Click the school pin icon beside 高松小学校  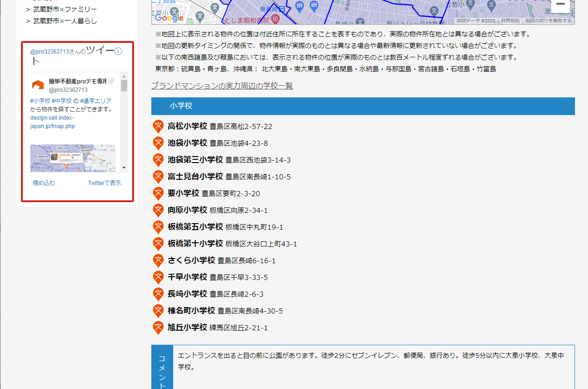[x=158, y=126]
